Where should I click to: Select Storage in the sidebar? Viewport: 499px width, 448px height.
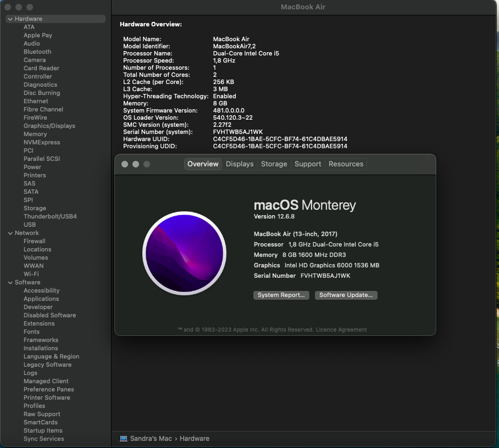[35, 208]
